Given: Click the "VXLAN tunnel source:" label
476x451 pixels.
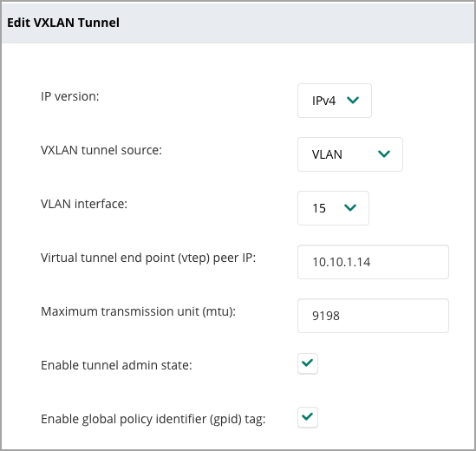Looking at the screenshot, I should pos(101,150).
